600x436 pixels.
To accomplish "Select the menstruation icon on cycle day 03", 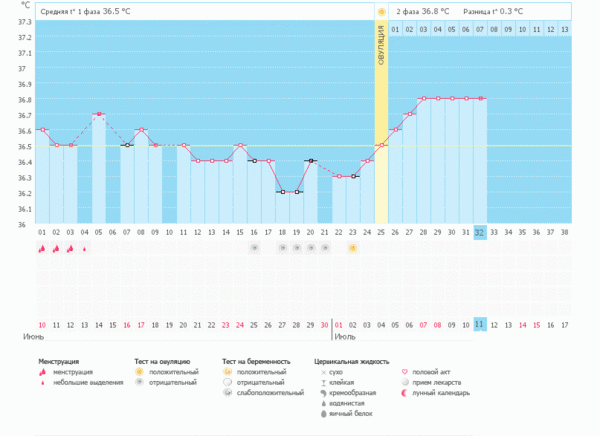I will coord(70,249).
